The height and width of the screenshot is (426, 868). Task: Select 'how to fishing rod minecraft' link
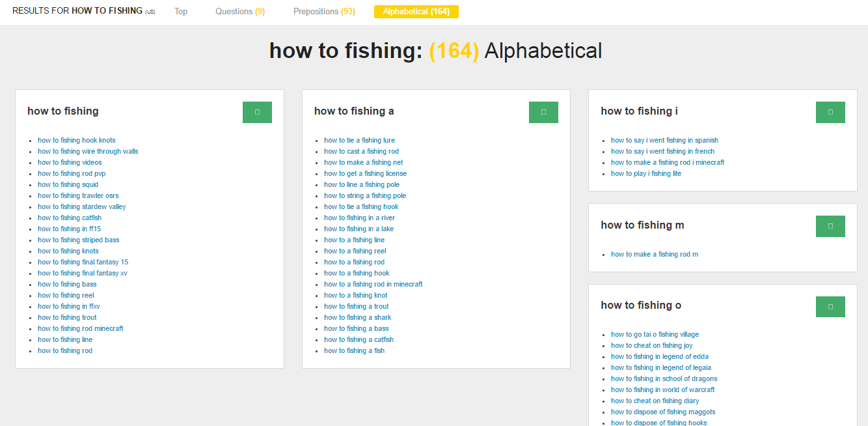click(x=81, y=328)
